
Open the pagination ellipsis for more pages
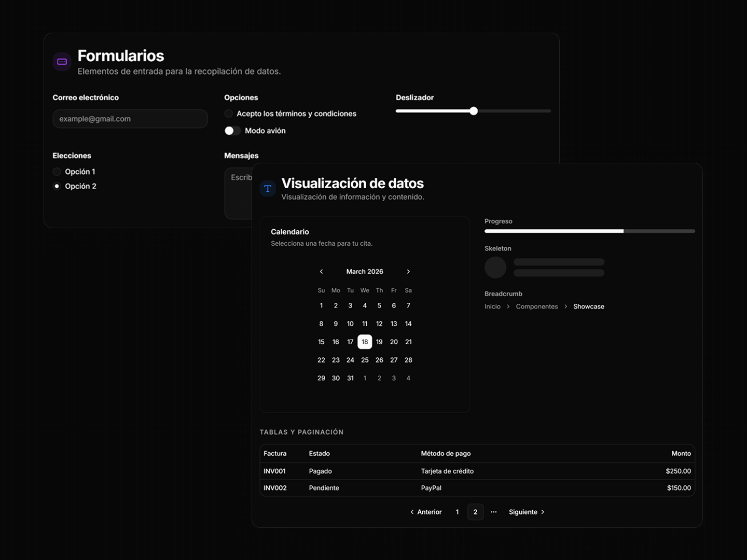click(x=494, y=512)
